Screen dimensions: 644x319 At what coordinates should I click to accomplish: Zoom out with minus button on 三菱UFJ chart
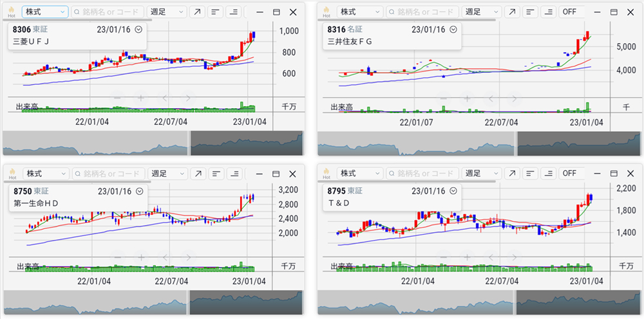tap(117, 98)
